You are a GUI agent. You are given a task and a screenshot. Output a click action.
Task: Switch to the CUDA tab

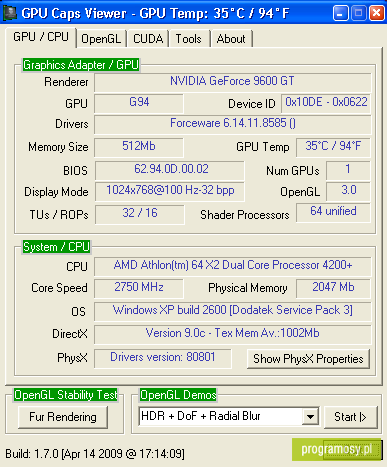tap(148, 39)
